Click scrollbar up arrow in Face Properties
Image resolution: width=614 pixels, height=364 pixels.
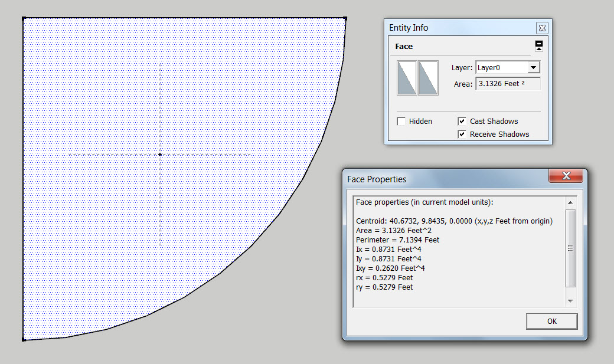click(x=570, y=202)
